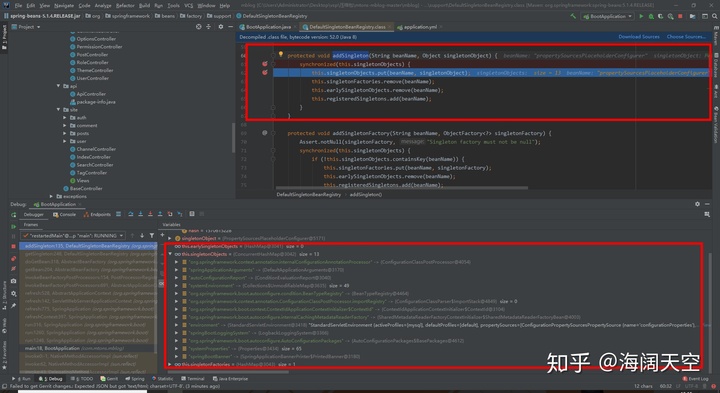The width and height of the screenshot is (720, 393).
Task: Rerun BootApplication from the debug sidebar
Action: (x=13, y=214)
